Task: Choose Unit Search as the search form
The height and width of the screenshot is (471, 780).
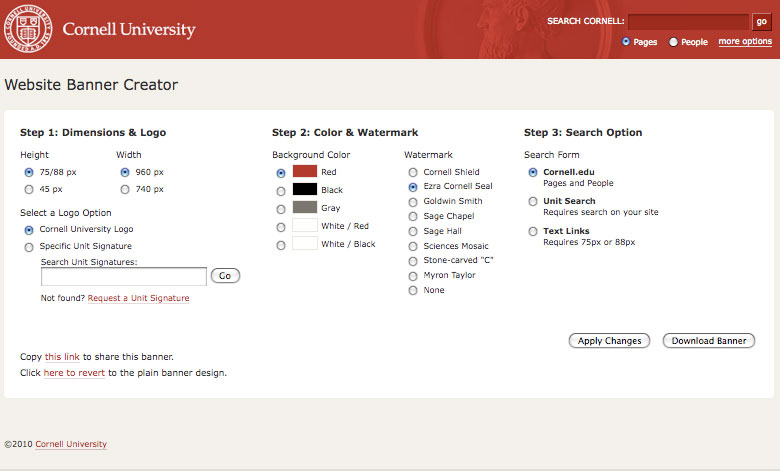Action: click(x=533, y=201)
